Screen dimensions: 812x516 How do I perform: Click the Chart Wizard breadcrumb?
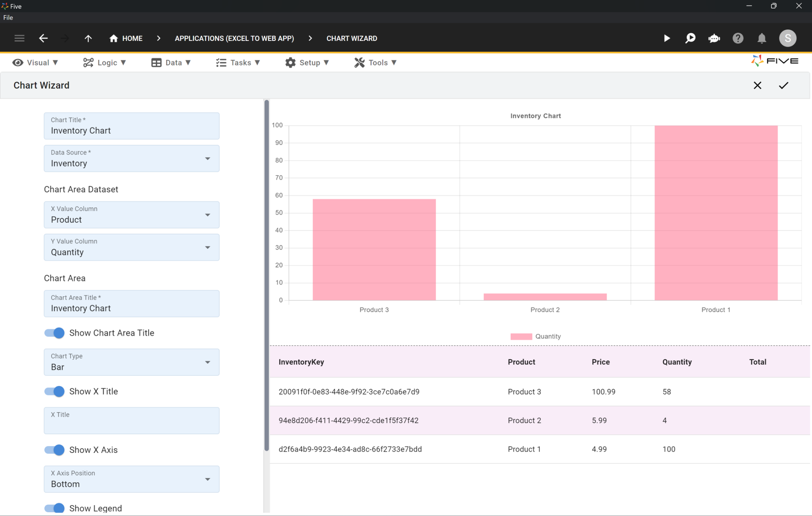pos(352,38)
